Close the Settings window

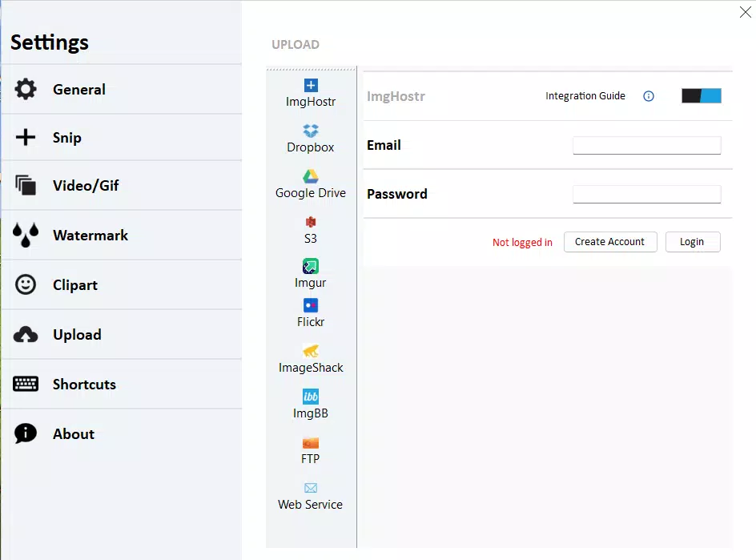pos(746,12)
